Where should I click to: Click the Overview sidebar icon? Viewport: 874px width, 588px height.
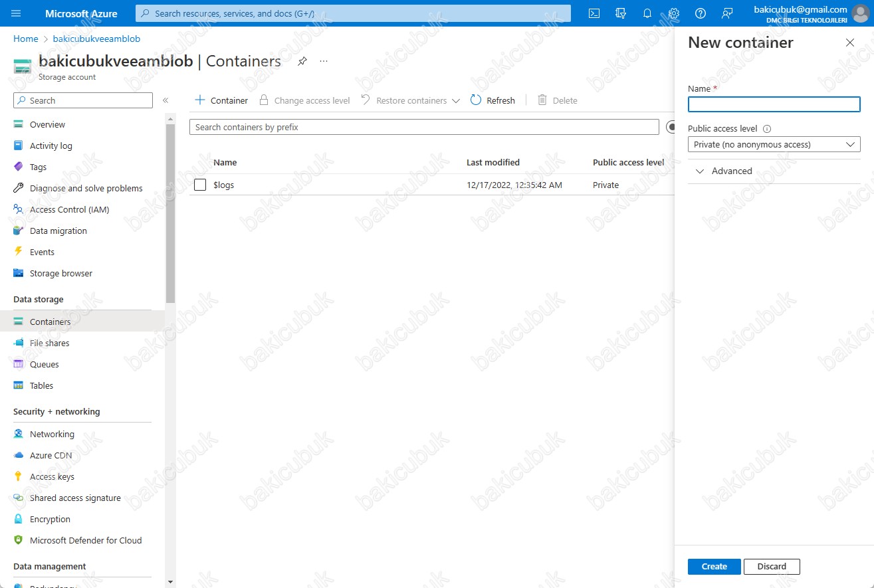point(18,124)
